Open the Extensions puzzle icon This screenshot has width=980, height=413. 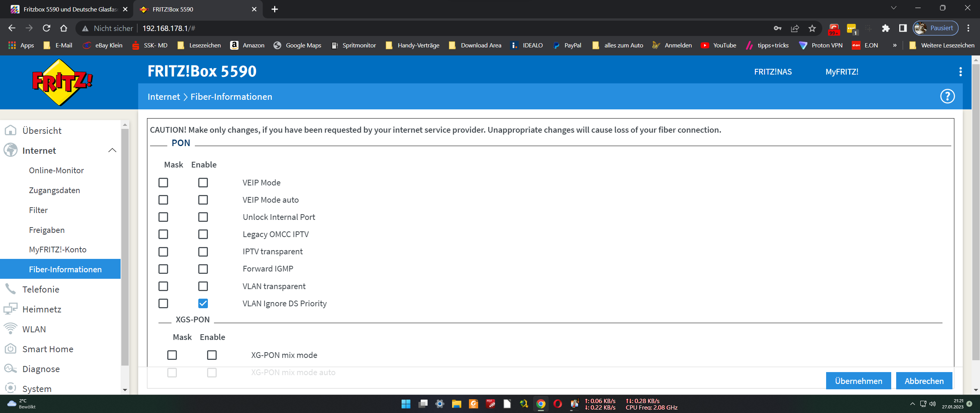(x=885, y=28)
